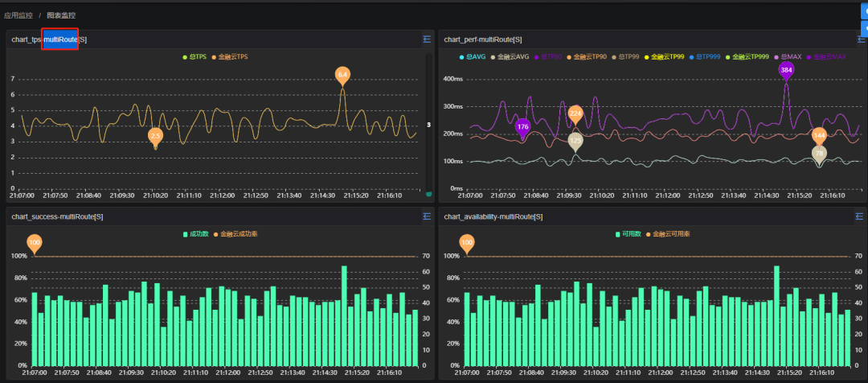
Task: Toggle the 总AVG legend series
Action: pos(473,56)
